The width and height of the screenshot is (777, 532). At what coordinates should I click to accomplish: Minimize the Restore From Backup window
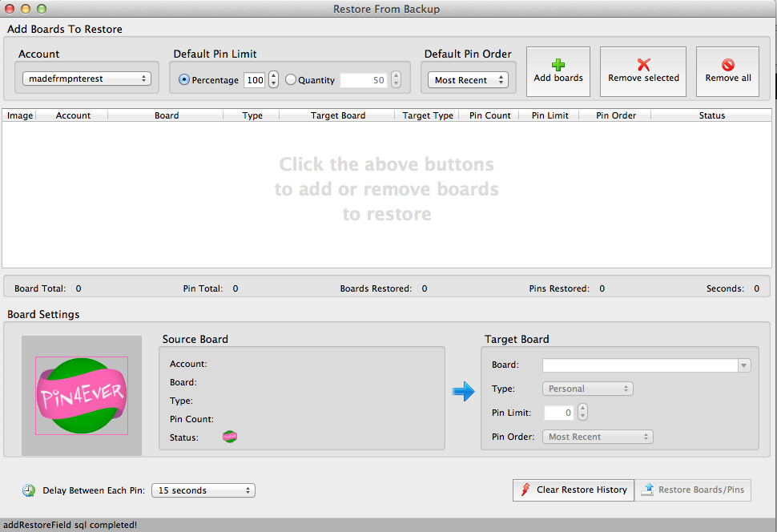pyautogui.click(x=26, y=9)
